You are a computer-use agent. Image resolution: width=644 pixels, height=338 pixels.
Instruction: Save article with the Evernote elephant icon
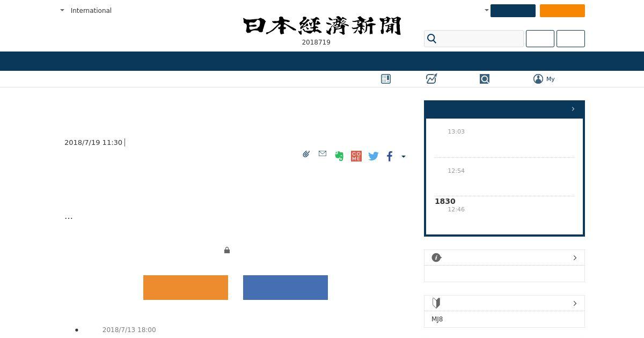point(339,156)
